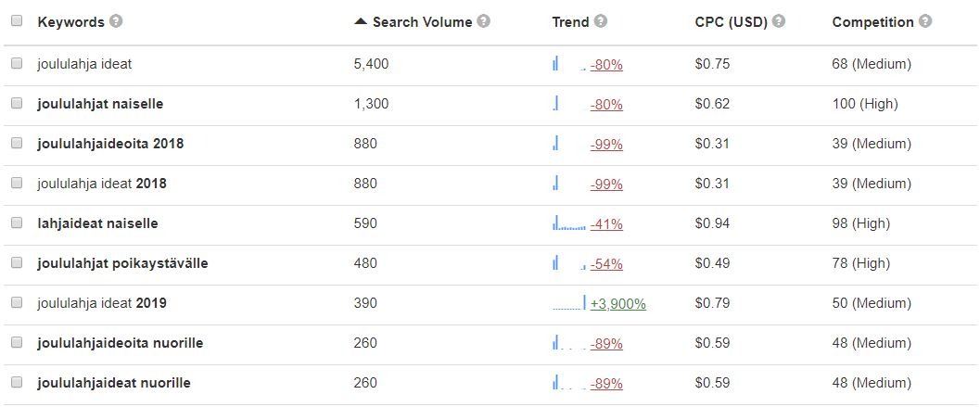Sort by the Trend column header
980x407 pixels.
point(570,22)
